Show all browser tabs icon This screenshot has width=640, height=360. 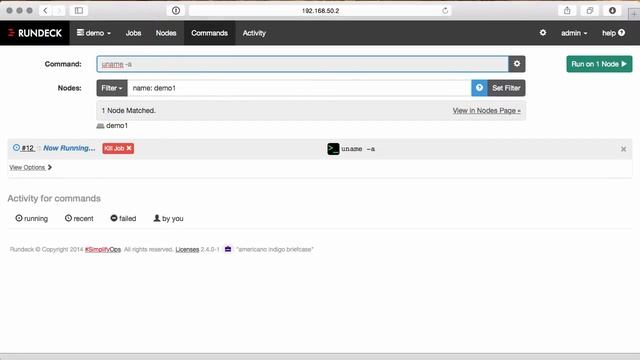click(x=589, y=11)
